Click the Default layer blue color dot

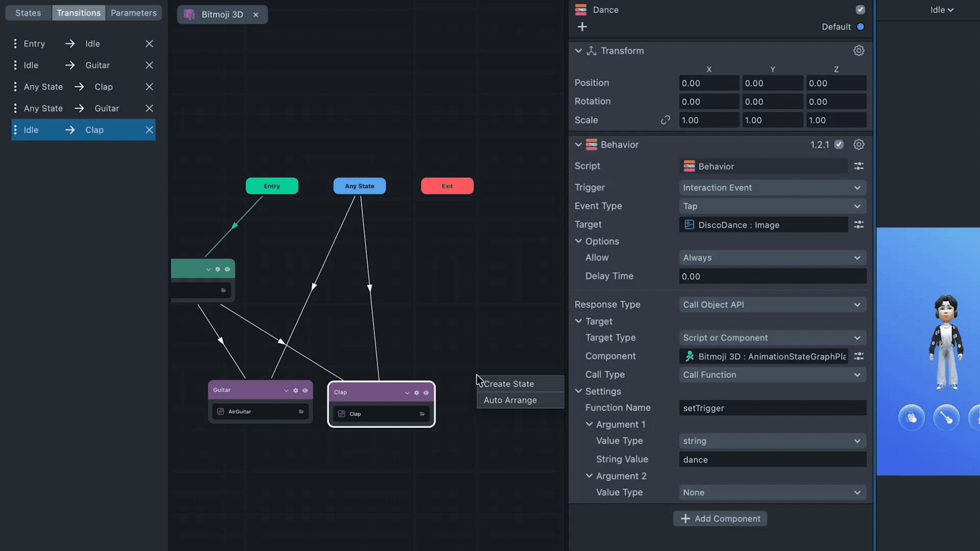tap(860, 27)
